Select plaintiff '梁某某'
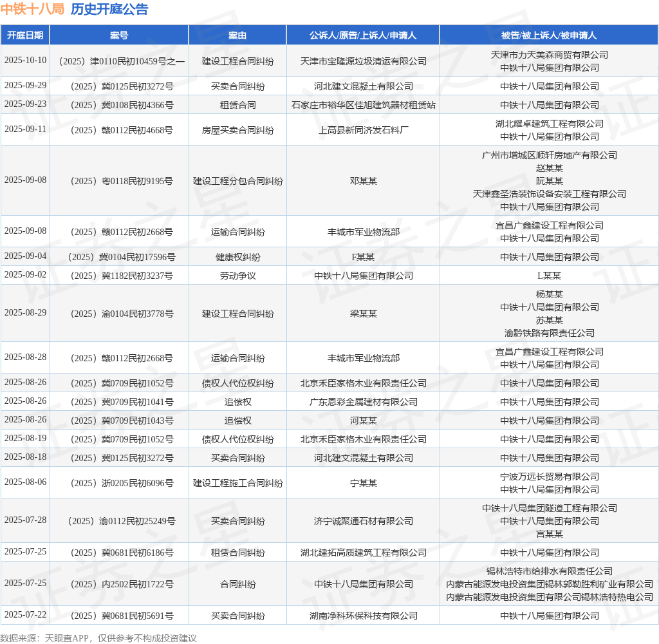 363,314
